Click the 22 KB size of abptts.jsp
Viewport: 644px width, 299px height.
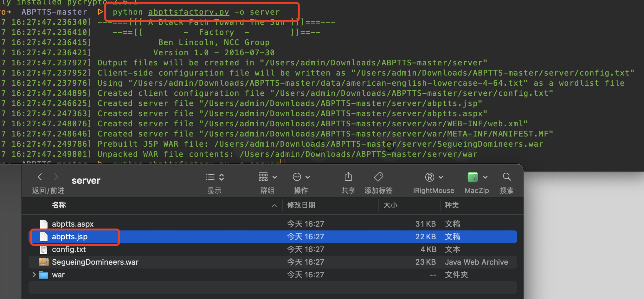pyautogui.click(x=426, y=237)
